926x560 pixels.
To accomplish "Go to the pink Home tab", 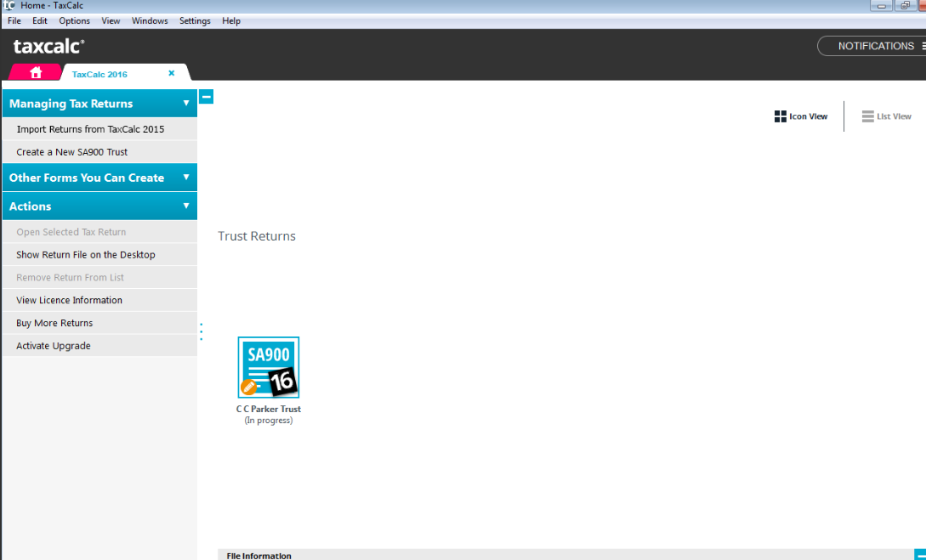I will 36,72.
